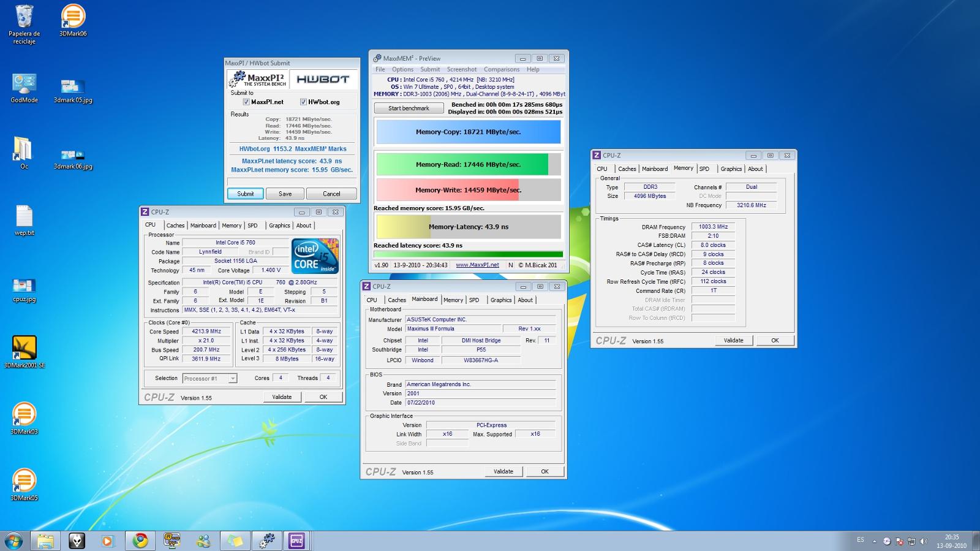Open the Submit menu in MaxxMEM menubar
980x551 pixels.
pos(430,69)
